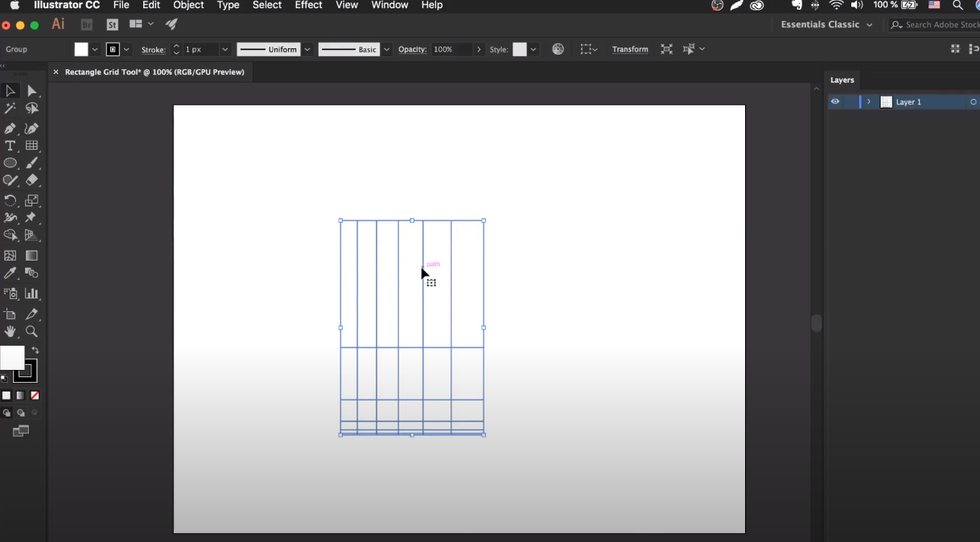
Task: Activate the Zoom tool
Action: pyautogui.click(x=31, y=331)
